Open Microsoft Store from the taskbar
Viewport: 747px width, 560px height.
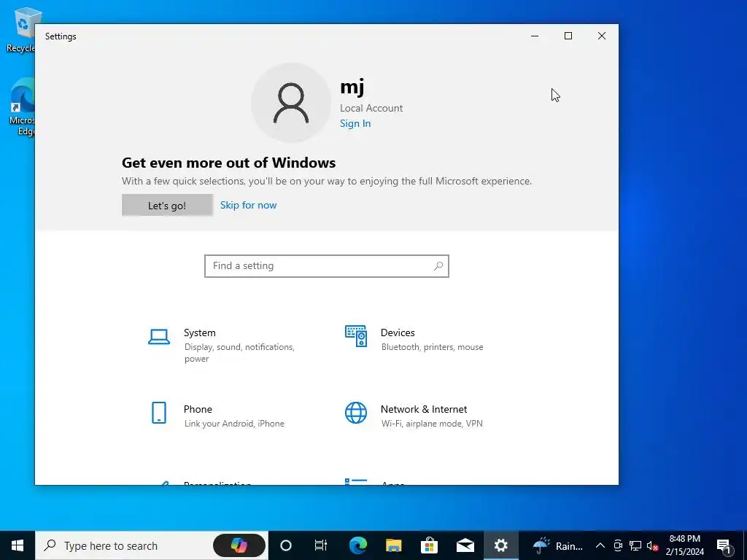(x=429, y=545)
